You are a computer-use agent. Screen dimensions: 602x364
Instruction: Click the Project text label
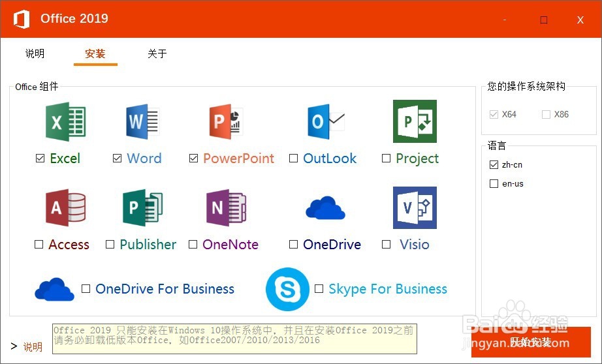click(417, 159)
